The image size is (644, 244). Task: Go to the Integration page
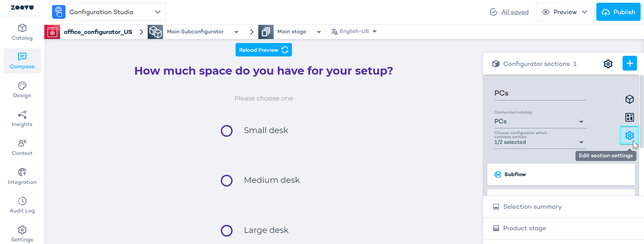click(x=22, y=177)
